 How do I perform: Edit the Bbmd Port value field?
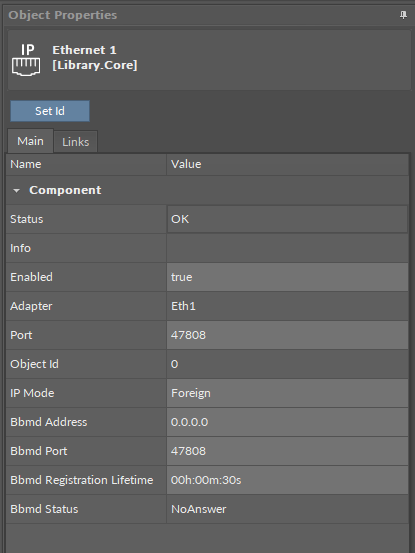[287, 451]
